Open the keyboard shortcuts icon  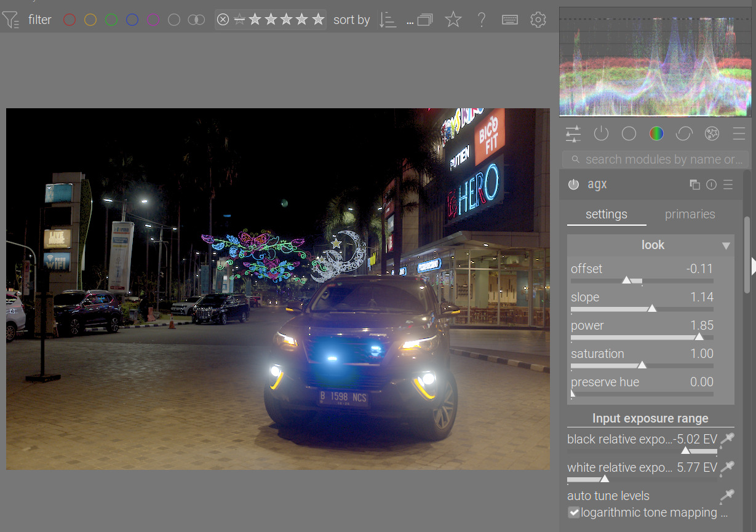point(509,20)
